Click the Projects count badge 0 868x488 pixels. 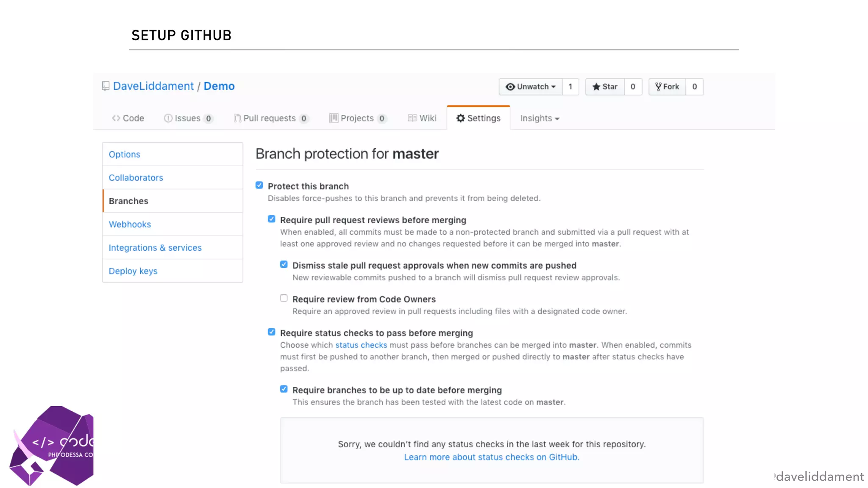tap(382, 119)
